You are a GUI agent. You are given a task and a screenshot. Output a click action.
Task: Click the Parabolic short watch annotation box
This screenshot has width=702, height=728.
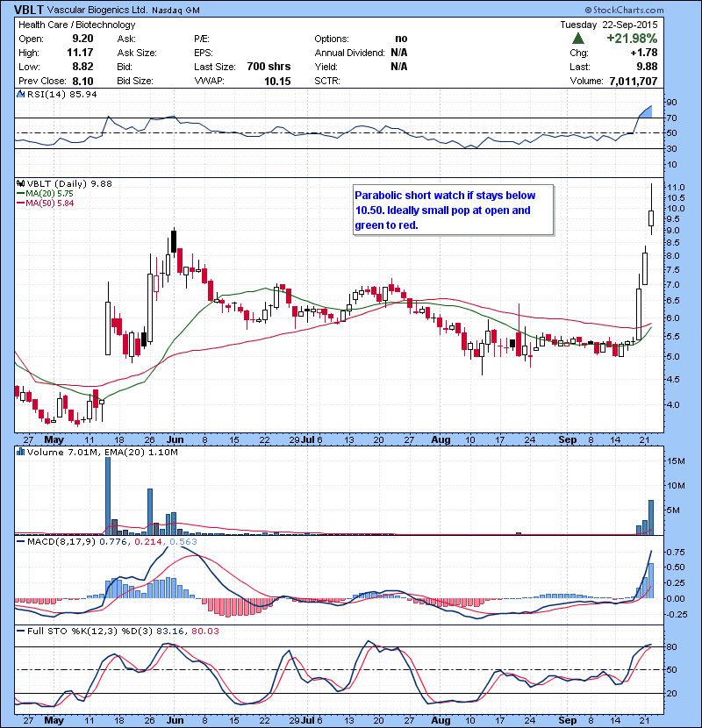[x=454, y=211]
